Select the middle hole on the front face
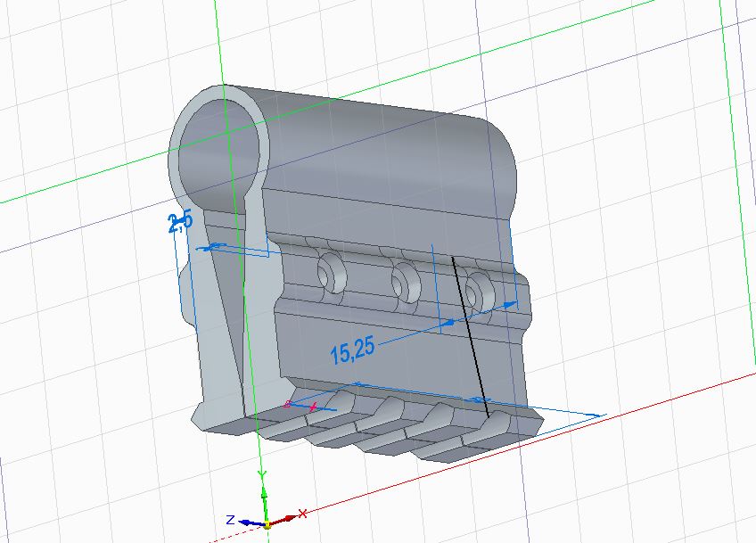The image size is (756, 543). [407, 282]
